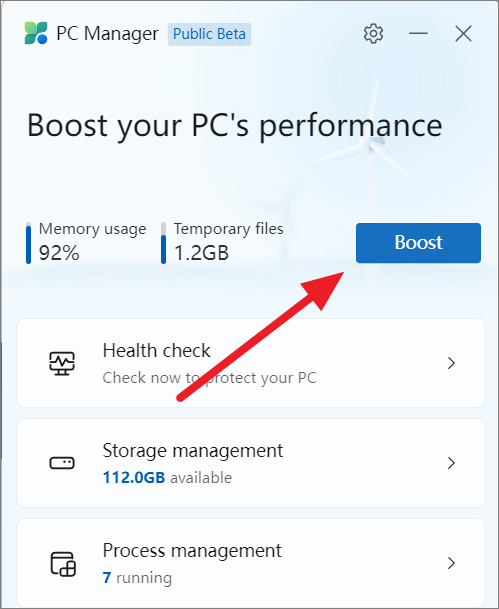Expand Health check with its chevron
The height and width of the screenshot is (609, 499).
click(x=451, y=363)
